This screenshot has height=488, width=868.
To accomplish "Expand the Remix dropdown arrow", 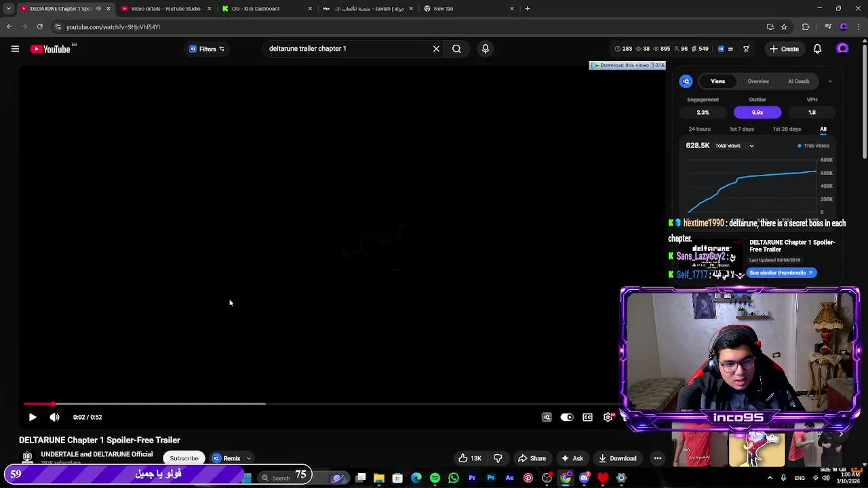I will (x=249, y=459).
